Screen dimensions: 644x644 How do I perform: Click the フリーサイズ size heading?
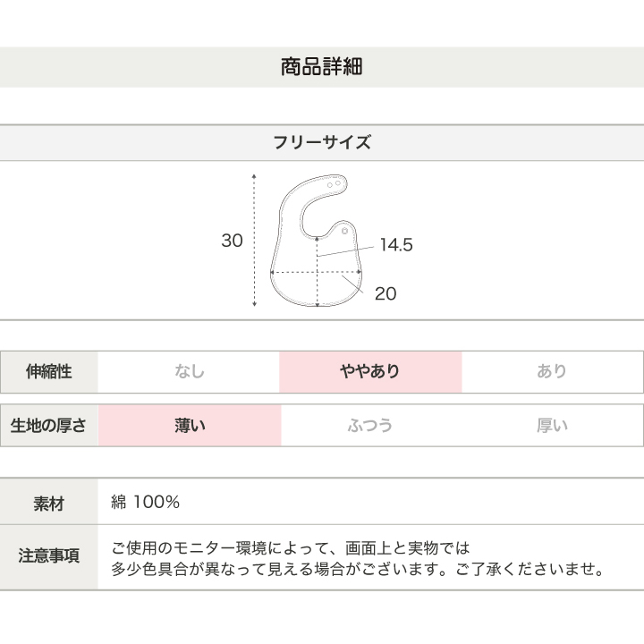tap(322, 142)
